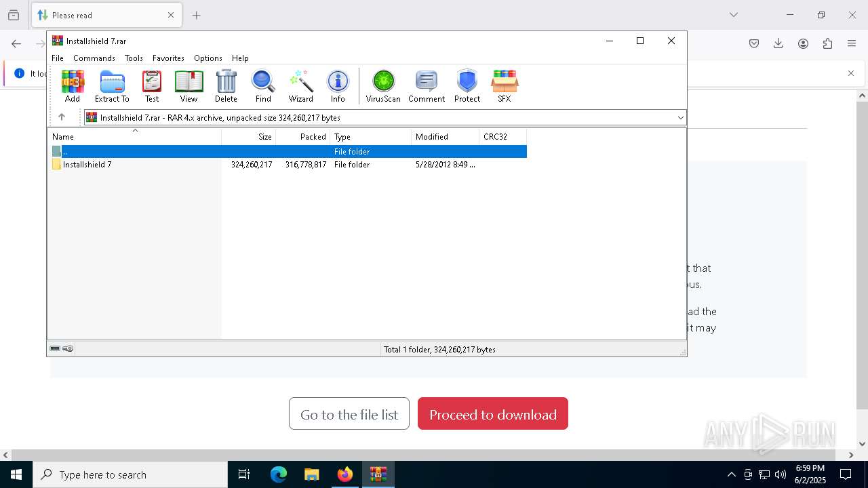Click the key password icon in status bar
Viewport: 868px width, 488px height.
tap(68, 349)
